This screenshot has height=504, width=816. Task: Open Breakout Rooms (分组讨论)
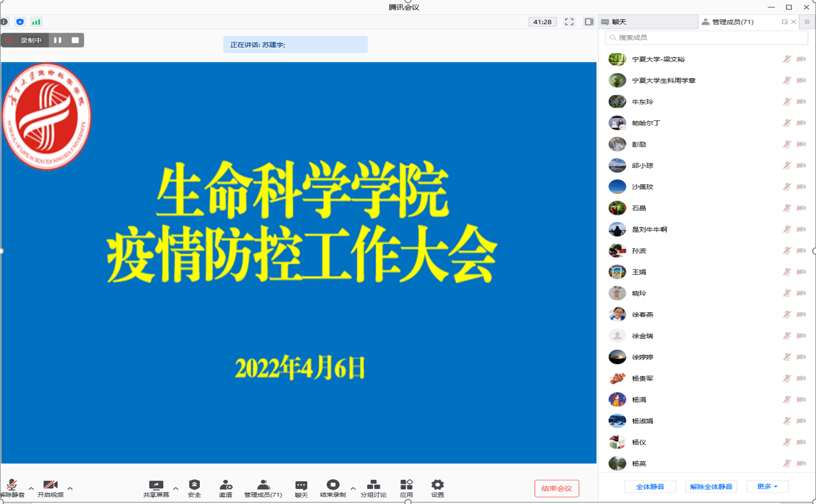[373, 485]
